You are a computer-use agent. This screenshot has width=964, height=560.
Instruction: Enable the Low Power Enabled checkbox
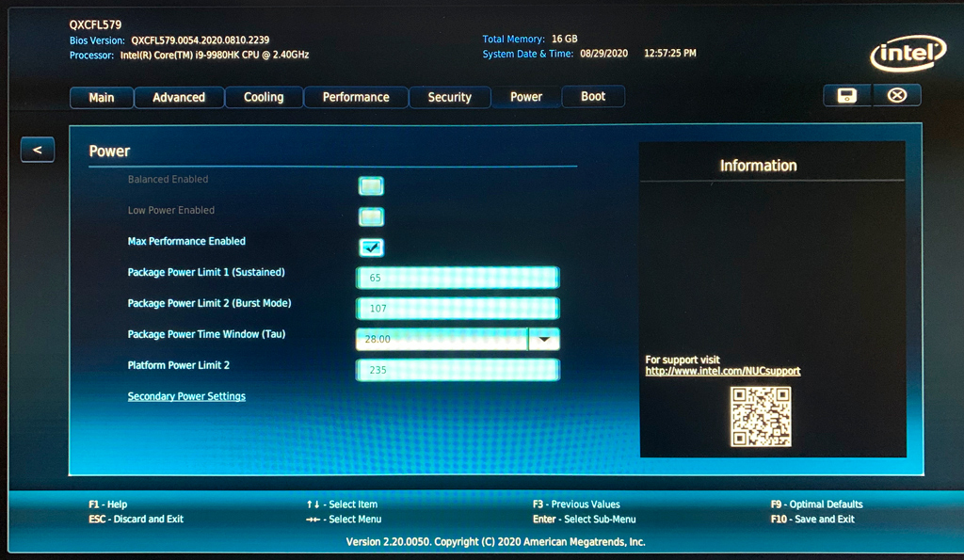(x=370, y=216)
